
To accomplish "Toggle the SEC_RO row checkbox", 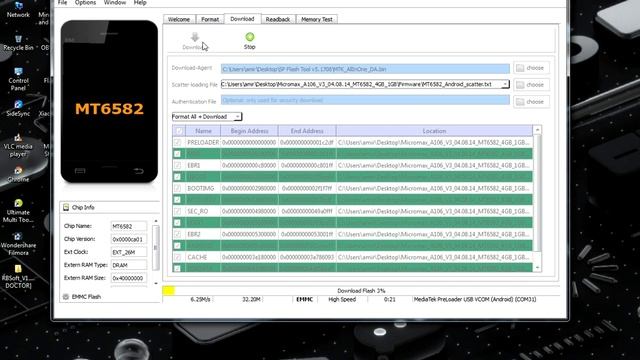I will click(177, 211).
